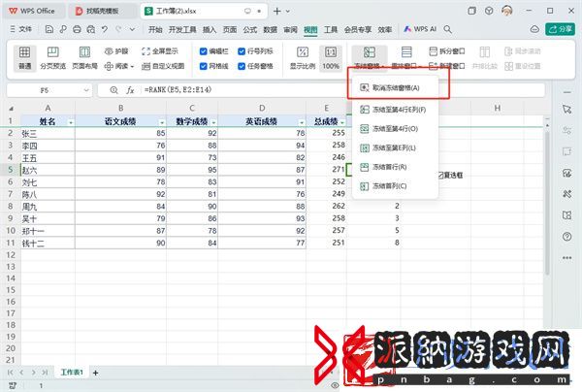This screenshot has height=392, width=582.
Task: Choose Freeze to row 4 (冻结至第4行)
Action: [x=395, y=129]
